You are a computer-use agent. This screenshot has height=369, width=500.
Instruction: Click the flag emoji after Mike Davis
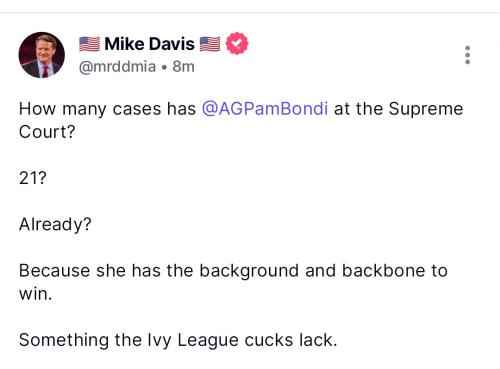pos(210,44)
